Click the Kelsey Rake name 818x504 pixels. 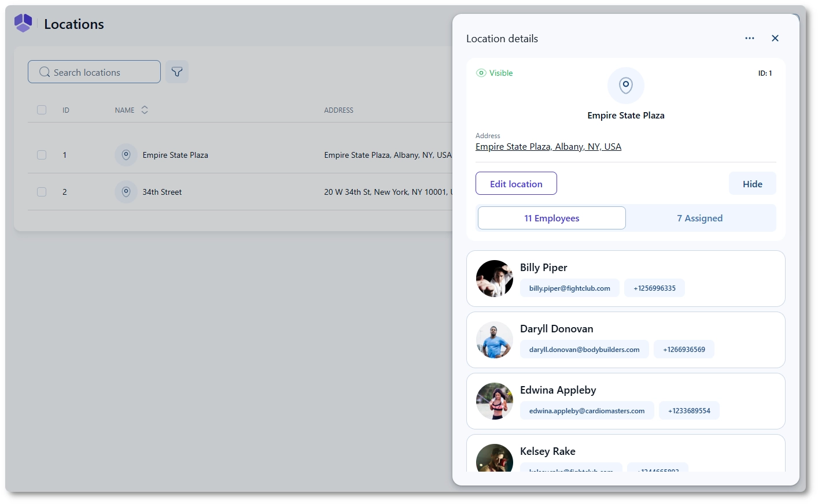[x=547, y=451]
